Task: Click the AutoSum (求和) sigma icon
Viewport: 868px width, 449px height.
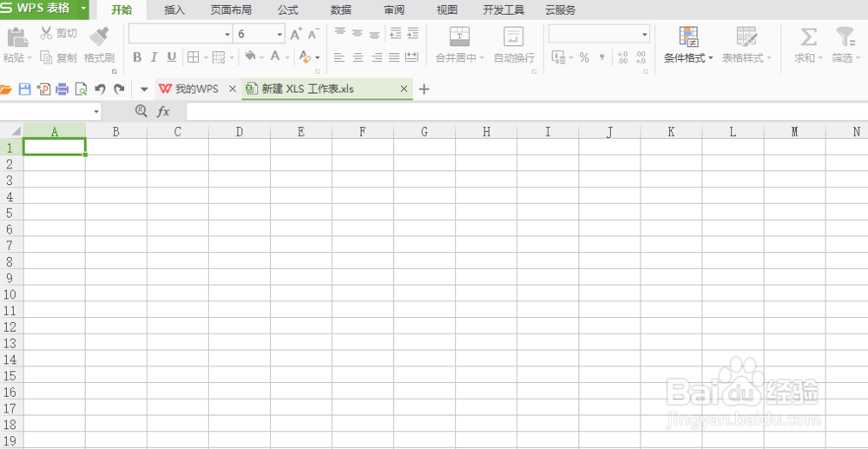Action: [809, 37]
